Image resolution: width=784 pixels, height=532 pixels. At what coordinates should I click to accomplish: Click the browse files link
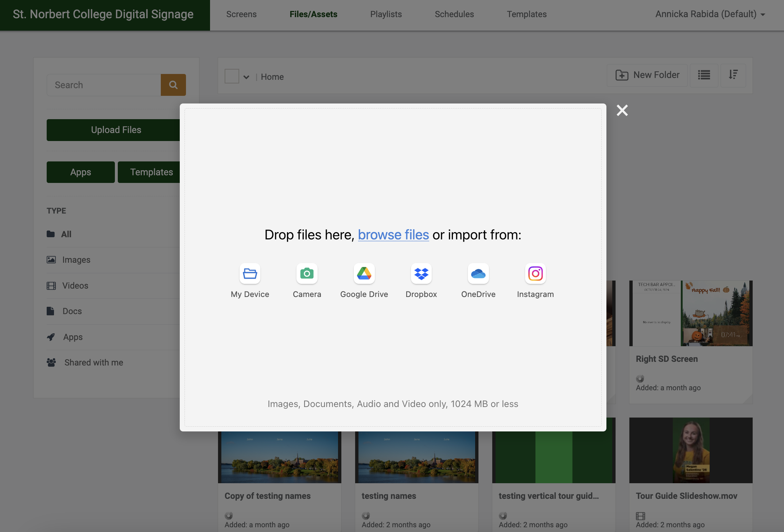pyautogui.click(x=393, y=235)
